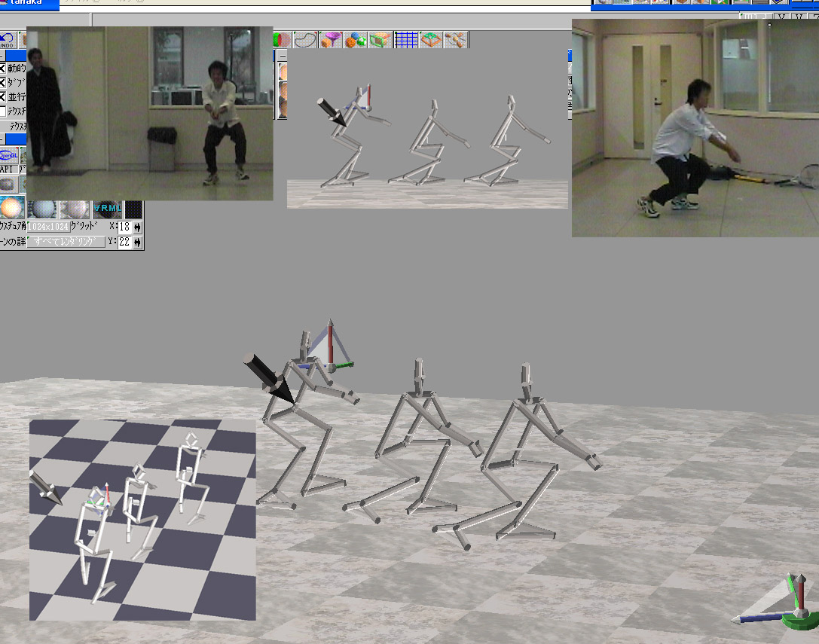Click the small three-skeleton side view inset
Viewport: 819px width, 644px height.
point(427,129)
